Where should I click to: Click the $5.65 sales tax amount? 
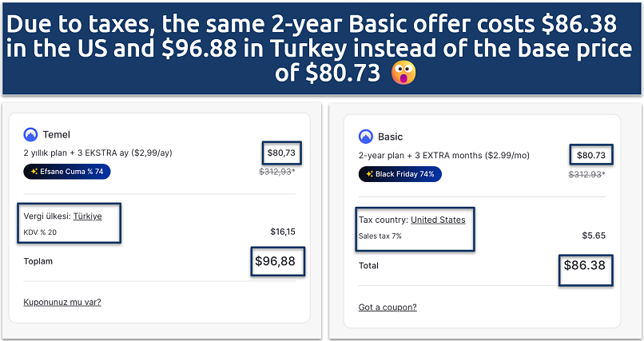coord(593,236)
